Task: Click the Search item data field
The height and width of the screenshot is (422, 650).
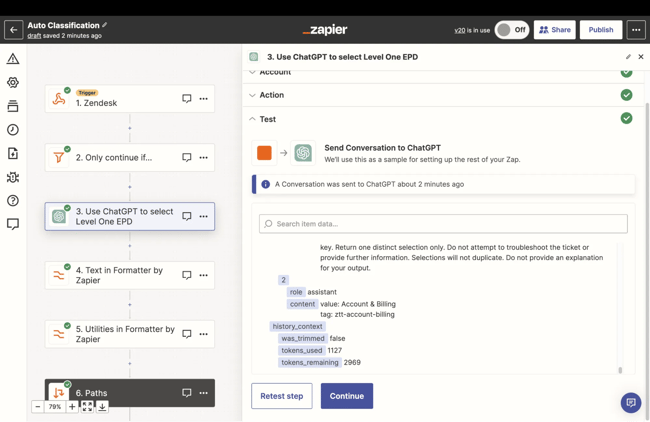Action: 443,224
